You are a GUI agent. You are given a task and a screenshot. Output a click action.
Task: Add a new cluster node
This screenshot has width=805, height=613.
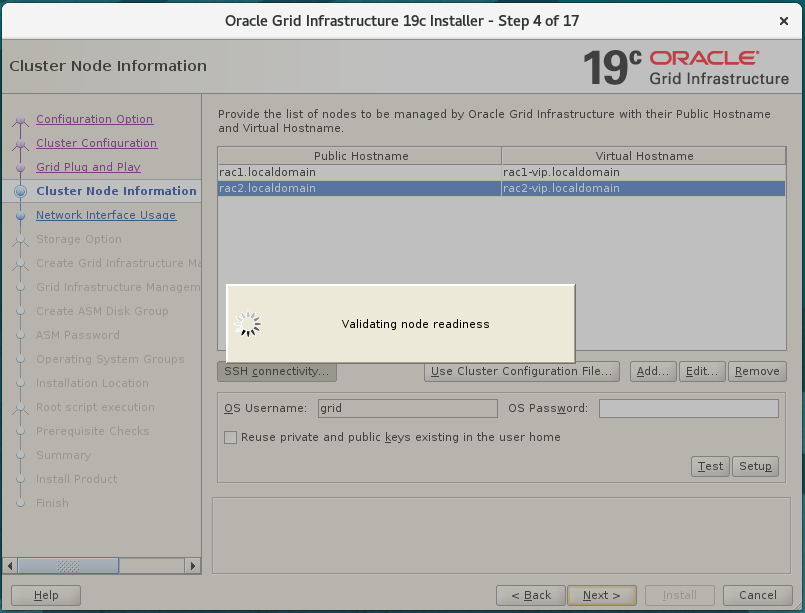(653, 371)
